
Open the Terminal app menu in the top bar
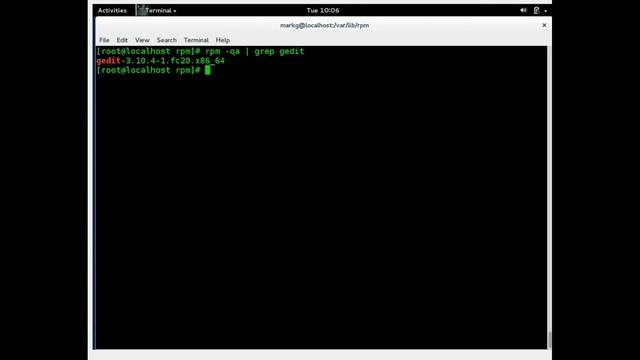point(157,11)
